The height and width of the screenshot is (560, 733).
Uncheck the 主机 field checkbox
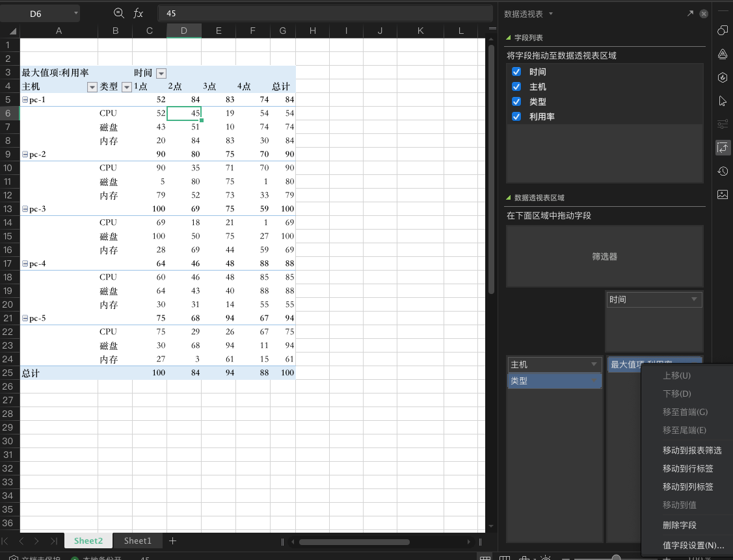click(516, 87)
